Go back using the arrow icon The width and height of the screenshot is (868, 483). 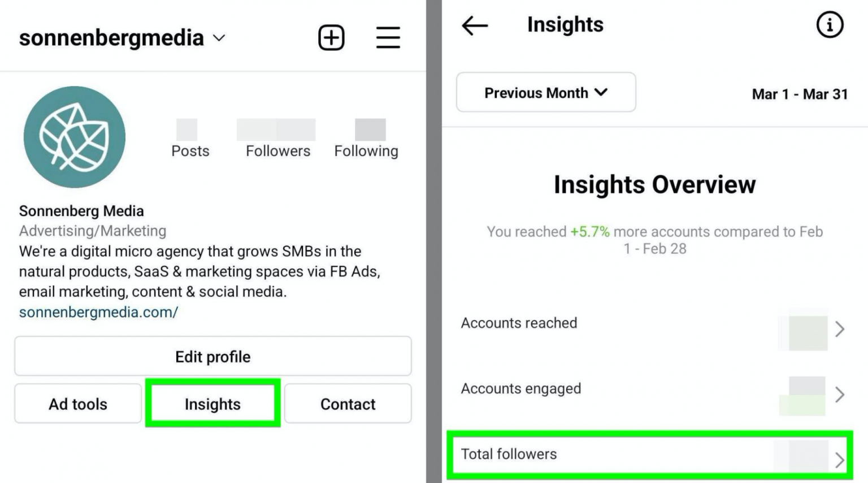tap(475, 25)
